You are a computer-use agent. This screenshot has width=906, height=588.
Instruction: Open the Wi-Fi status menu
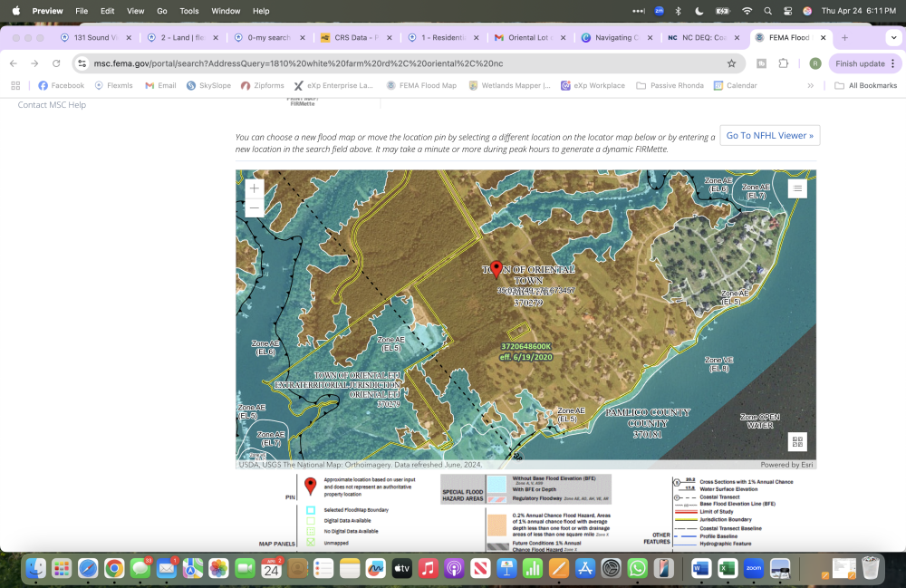coord(747,11)
